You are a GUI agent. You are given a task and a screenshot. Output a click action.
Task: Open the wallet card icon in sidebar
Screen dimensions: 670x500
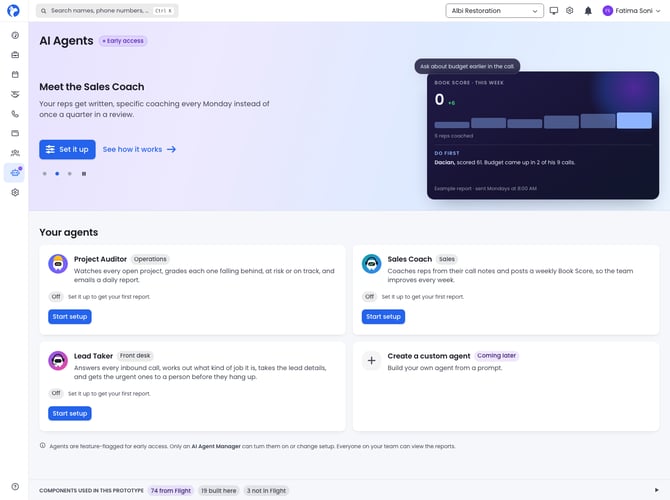click(15, 133)
